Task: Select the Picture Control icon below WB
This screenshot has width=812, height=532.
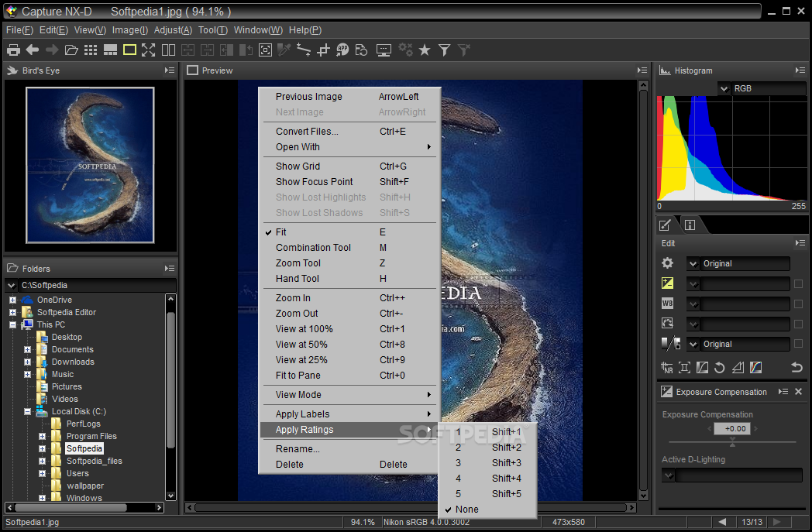Action: click(x=668, y=324)
